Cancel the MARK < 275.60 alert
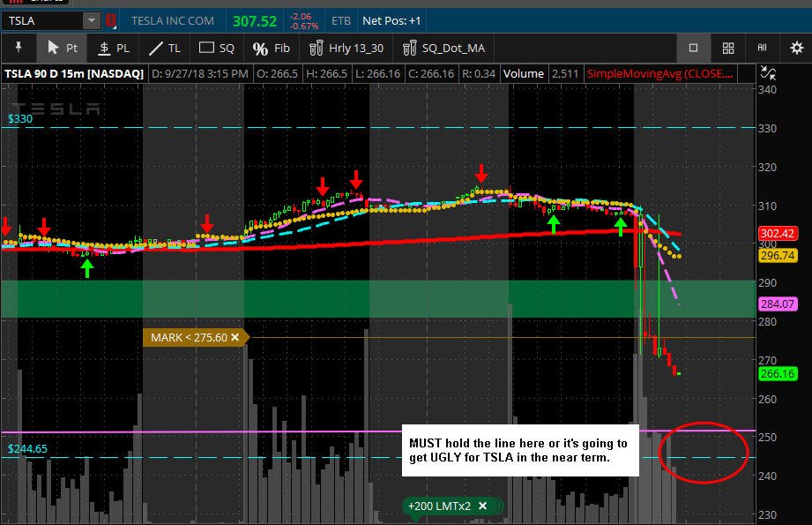Image resolution: width=812 pixels, height=525 pixels. coord(235,337)
